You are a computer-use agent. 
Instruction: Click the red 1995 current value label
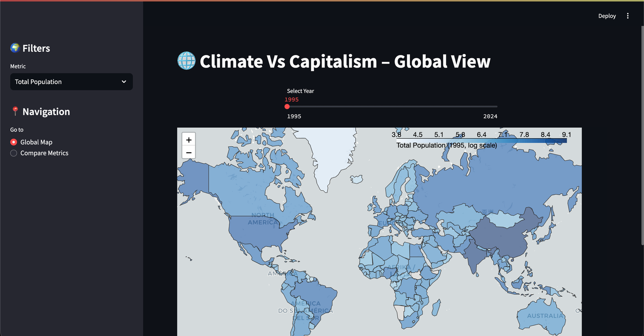[x=291, y=100]
